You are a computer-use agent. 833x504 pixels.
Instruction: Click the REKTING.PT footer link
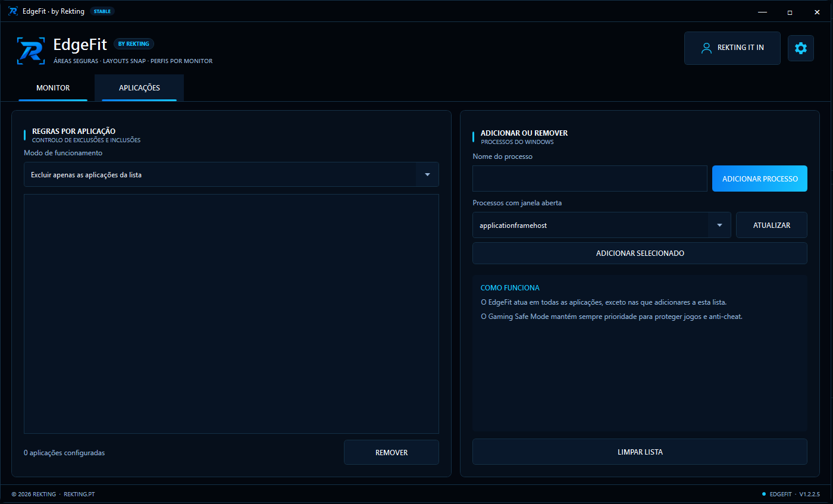pos(79,494)
